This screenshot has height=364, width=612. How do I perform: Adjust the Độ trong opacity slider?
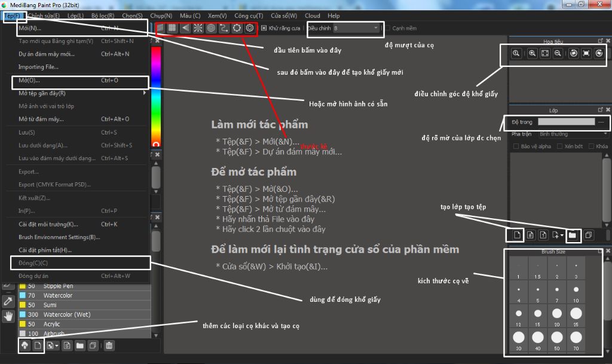click(x=567, y=122)
